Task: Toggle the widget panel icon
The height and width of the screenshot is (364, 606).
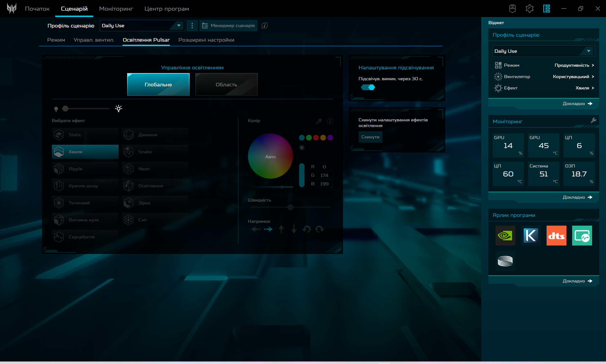Action: coord(546,9)
